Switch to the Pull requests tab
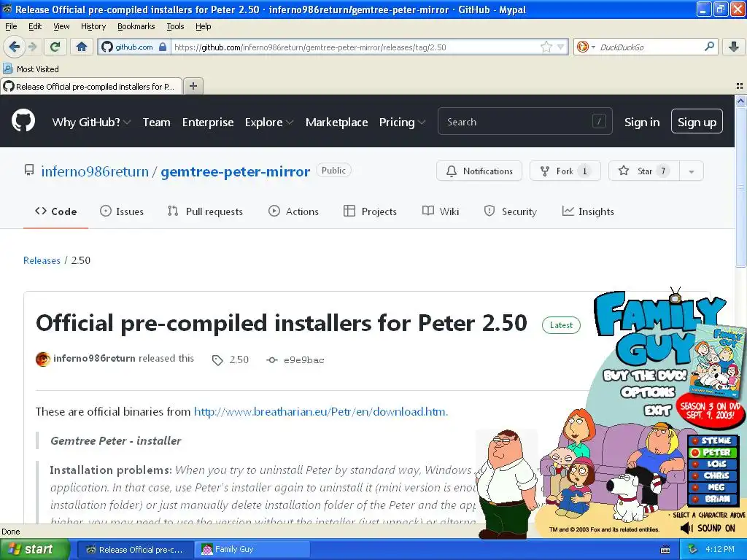The image size is (747, 560). coord(205,211)
